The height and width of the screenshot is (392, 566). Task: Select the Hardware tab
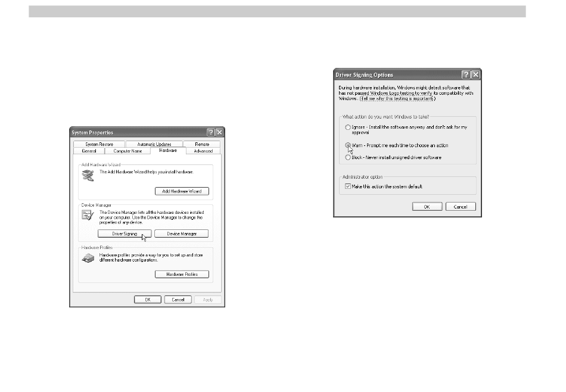[x=168, y=151]
